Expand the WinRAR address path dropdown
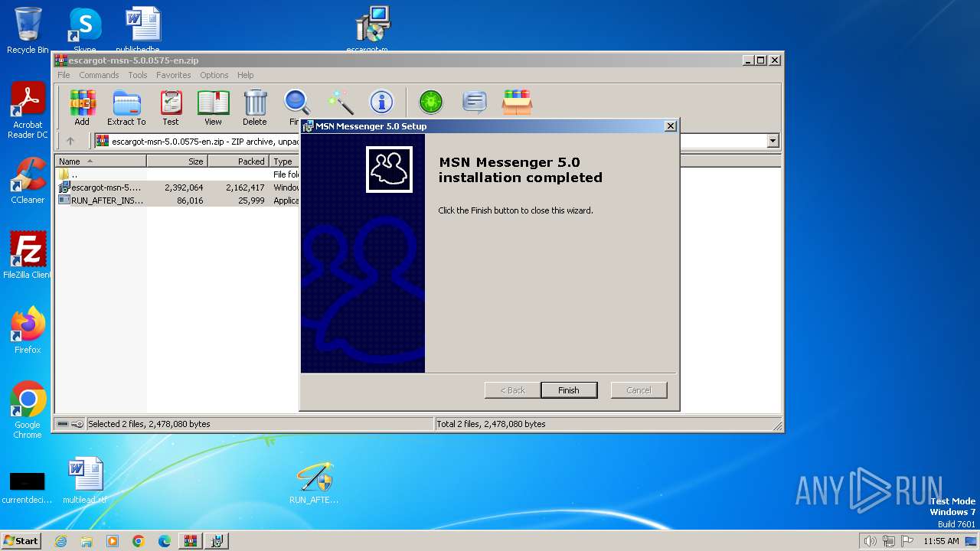This screenshot has height=551, width=980. [773, 141]
